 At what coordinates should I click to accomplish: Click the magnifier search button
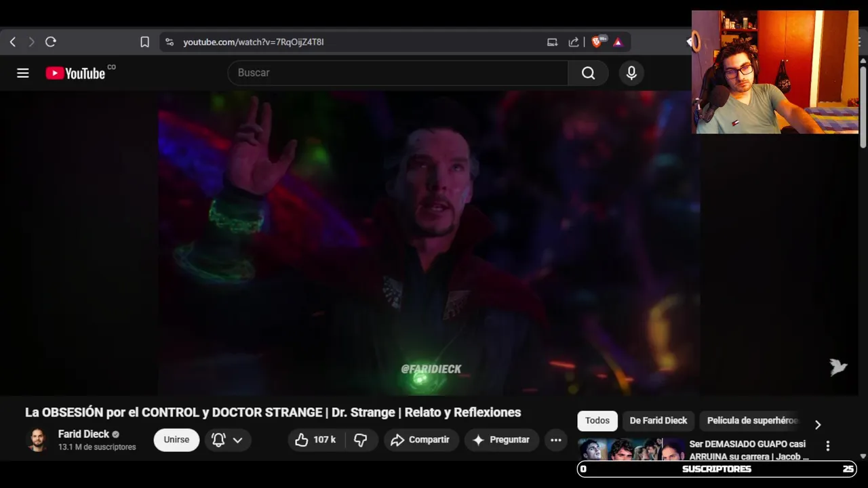point(588,73)
